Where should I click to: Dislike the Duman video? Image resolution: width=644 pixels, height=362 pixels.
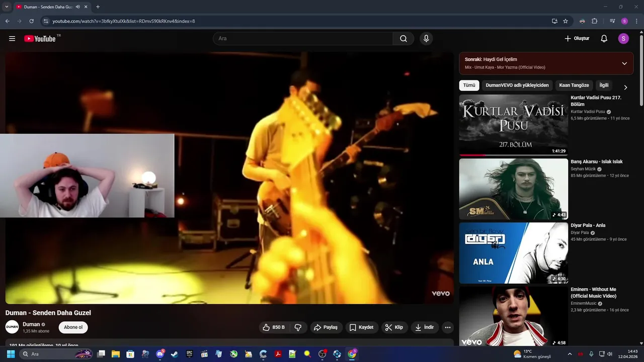click(298, 327)
